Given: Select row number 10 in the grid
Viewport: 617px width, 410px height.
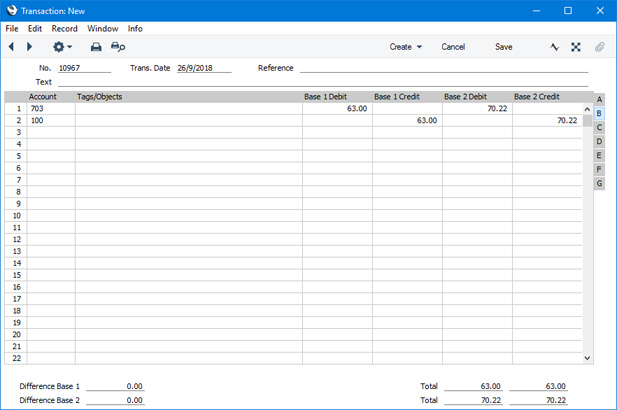Looking at the screenshot, I should click(16, 216).
